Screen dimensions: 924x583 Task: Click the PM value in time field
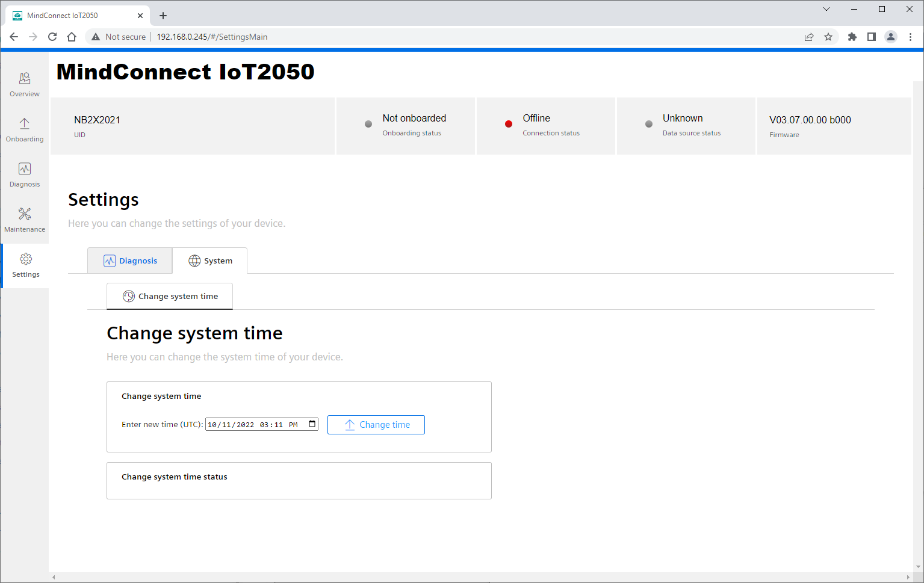[293, 425]
